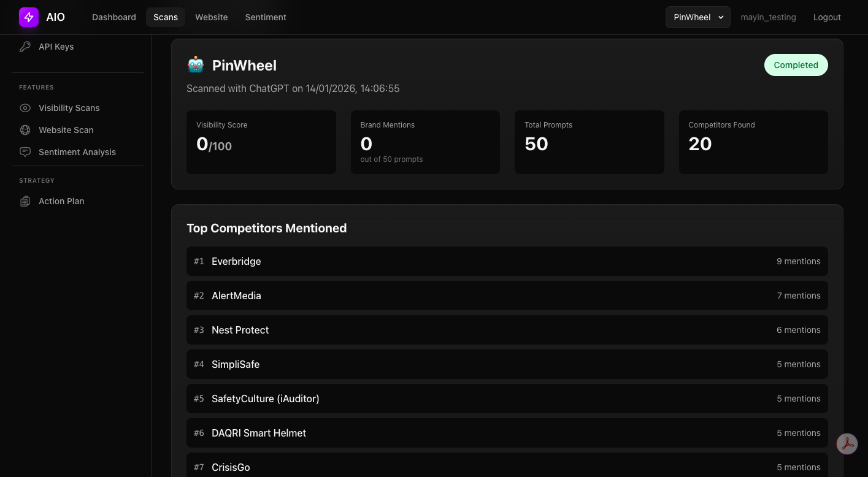
Task: Click the mayin_testing username
Action: [x=768, y=17]
